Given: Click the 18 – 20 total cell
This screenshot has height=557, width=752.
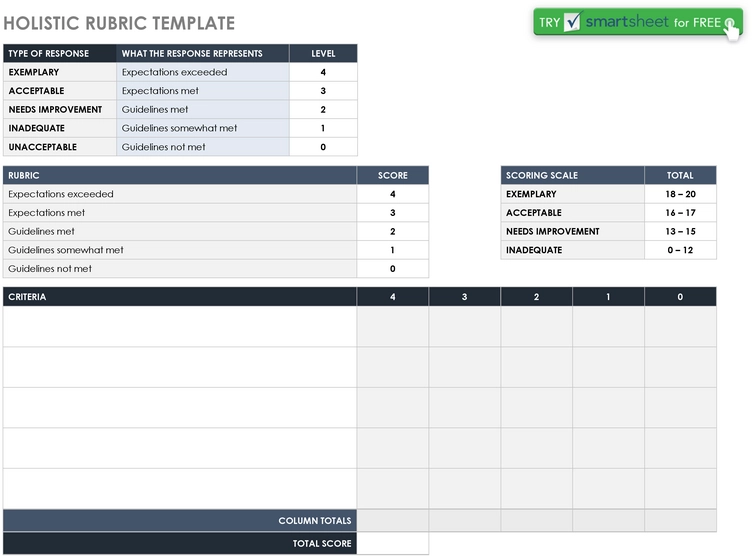Looking at the screenshot, I should pyautogui.click(x=681, y=194).
